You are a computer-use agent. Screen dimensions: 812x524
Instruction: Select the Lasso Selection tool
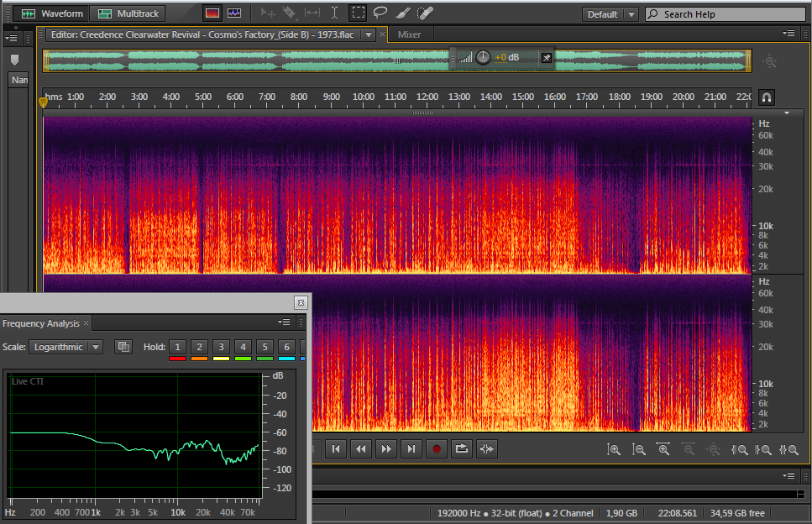[x=380, y=13]
